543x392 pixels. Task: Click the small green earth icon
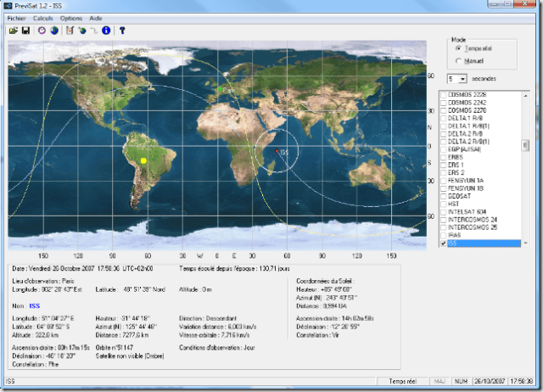click(x=82, y=31)
